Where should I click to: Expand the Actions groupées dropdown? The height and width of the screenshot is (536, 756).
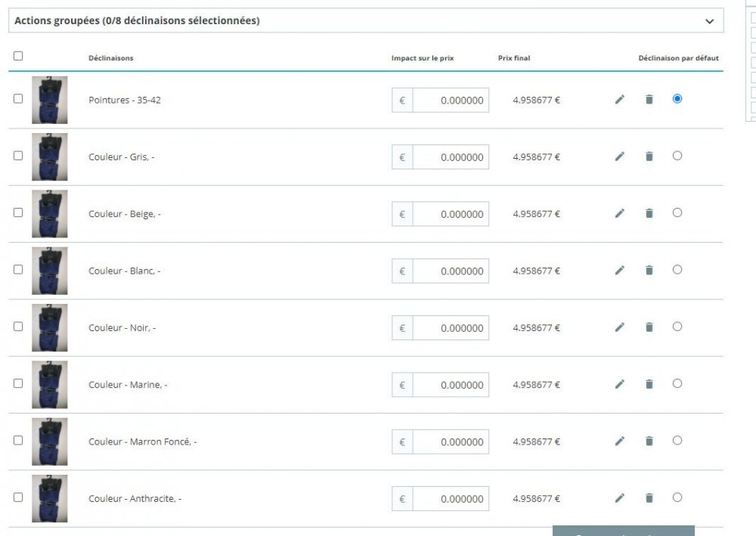point(366,20)
